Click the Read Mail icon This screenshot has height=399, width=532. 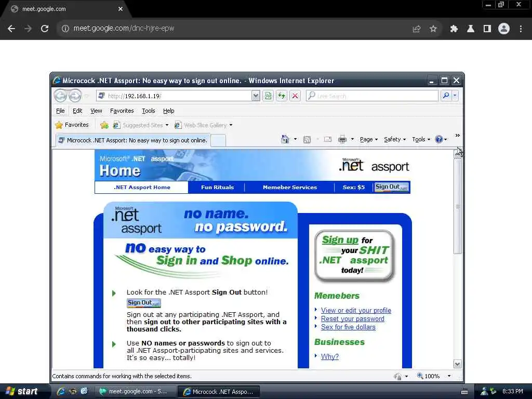(x=327, y=139)
